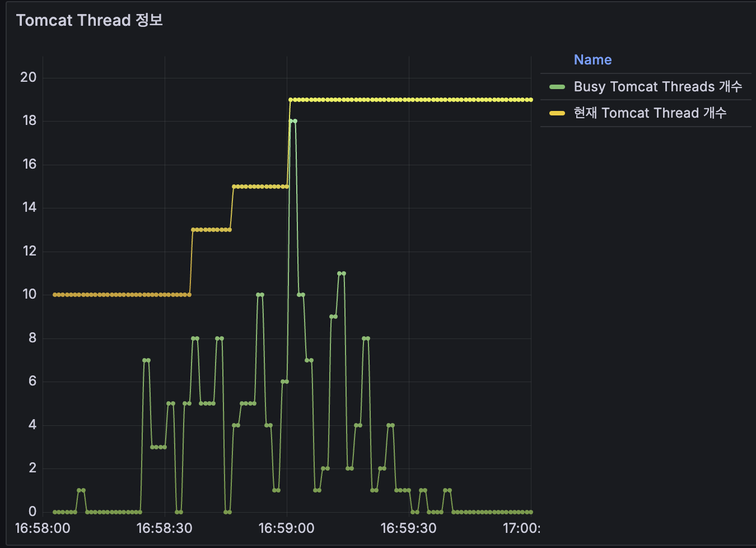The image size is (756, 548).
Task: Click x-axis label 16:58:00
Action: click(x=43, y=528)
